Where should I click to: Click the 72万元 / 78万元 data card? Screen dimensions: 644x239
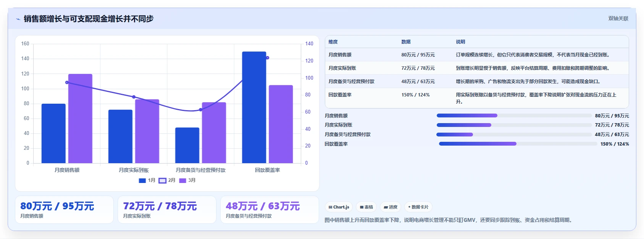167,210
